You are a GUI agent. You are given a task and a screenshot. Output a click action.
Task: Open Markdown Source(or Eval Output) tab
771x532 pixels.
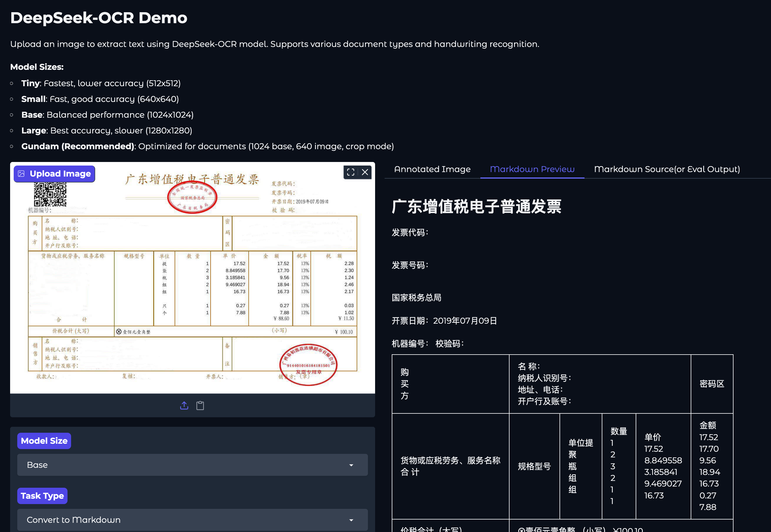pyautogui.click(x=667, y=169)
